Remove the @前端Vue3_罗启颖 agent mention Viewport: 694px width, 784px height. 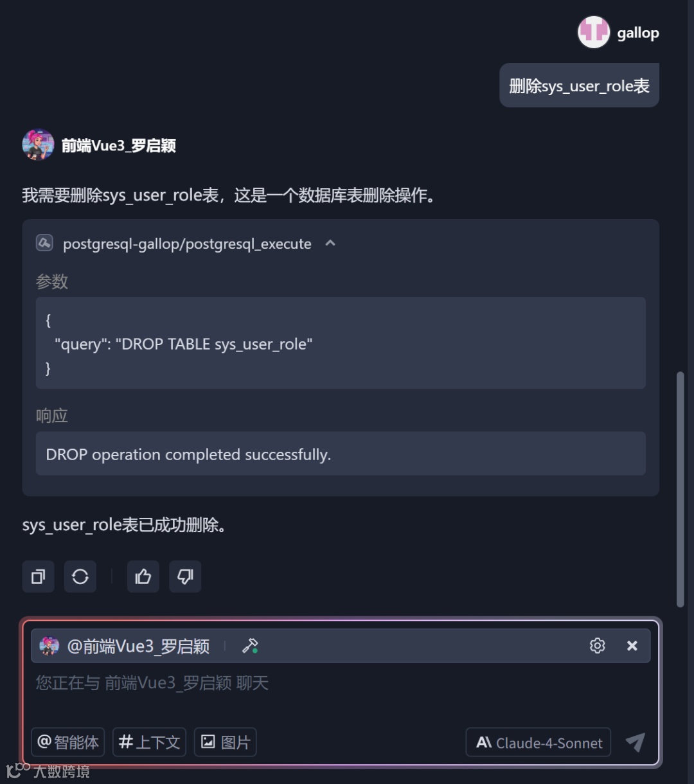tap(632, 646)
